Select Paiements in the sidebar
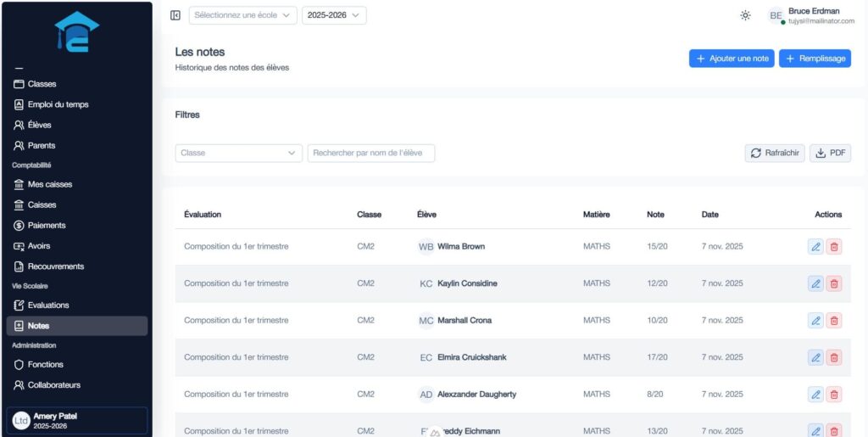 pyautogui.click(x=47, y=226)
